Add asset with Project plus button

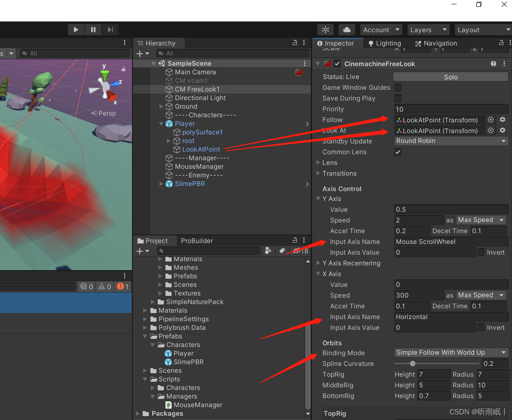point(142,251)
